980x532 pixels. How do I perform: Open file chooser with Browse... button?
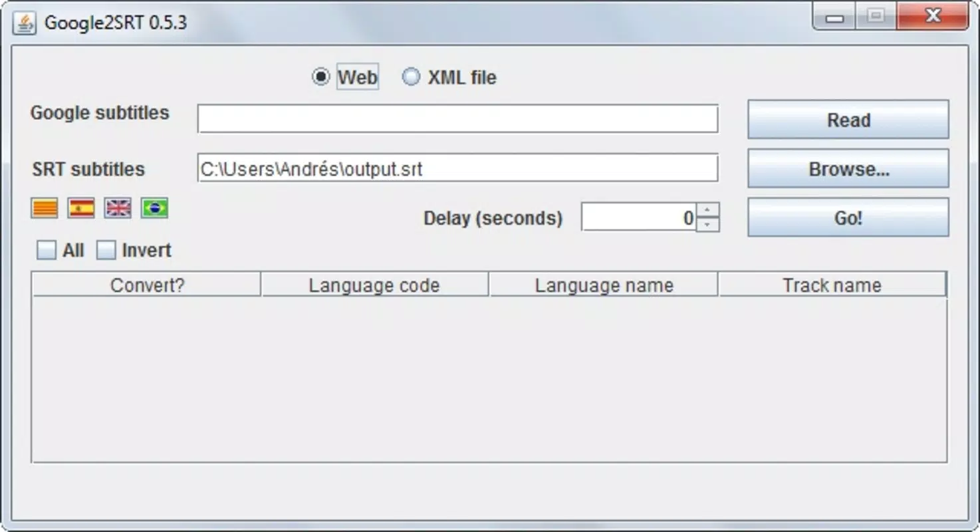coord(848,169)
